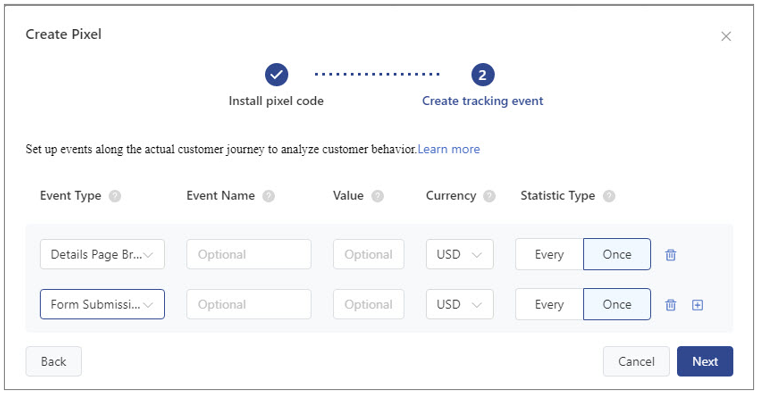Open the Currency help tooltip icon
The width and height of the screenshot is (760, 398).
click(x=490, y=196)
